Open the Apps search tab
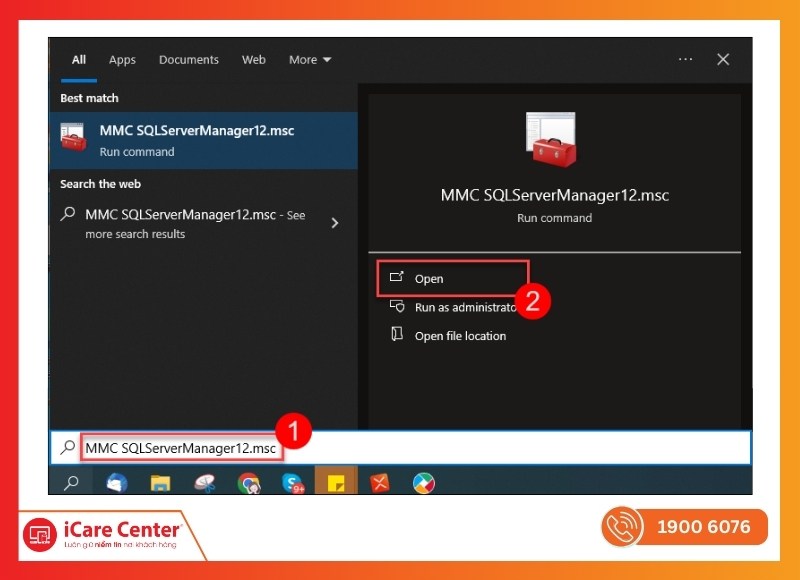This screenshot has width=800, height=580. pos(122,60)
